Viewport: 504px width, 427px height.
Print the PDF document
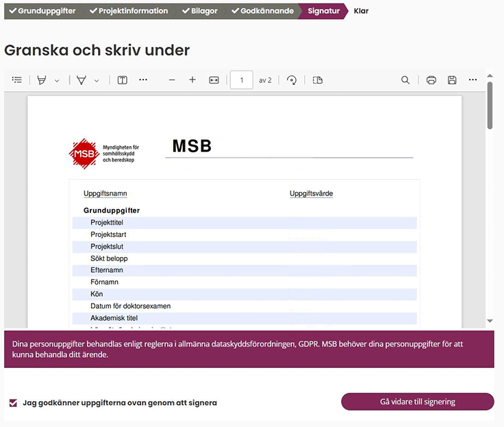click(x=431, y=80)
